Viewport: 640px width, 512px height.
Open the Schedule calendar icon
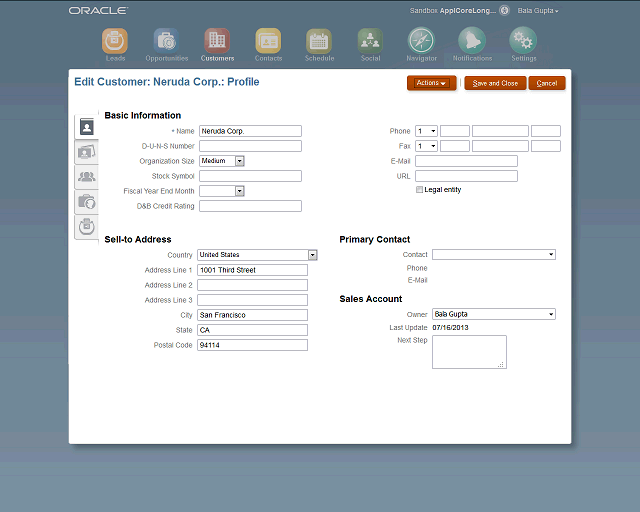coord(319,41)
